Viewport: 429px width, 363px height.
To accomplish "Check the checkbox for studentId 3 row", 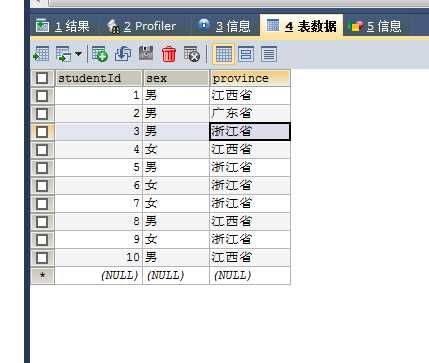I will click(x=42, y=132).
